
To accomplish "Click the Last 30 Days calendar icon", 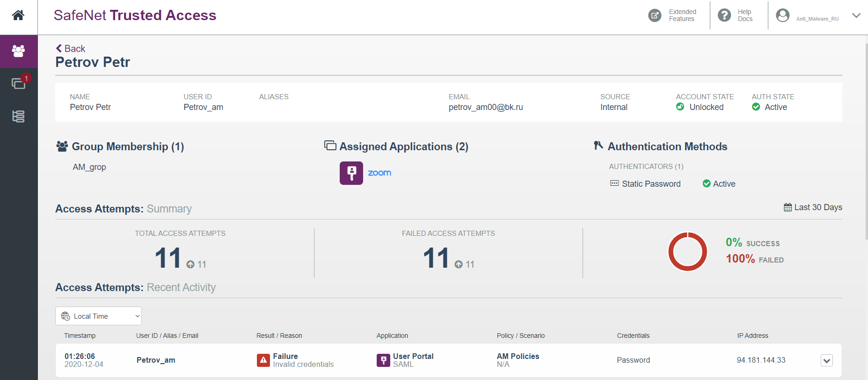I will coord(788,207).
